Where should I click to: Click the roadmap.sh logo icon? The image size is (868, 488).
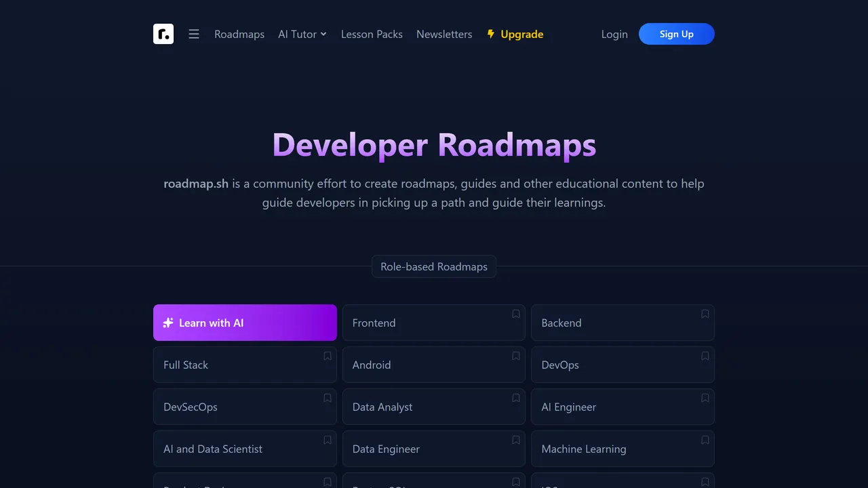tap(163, 34)
